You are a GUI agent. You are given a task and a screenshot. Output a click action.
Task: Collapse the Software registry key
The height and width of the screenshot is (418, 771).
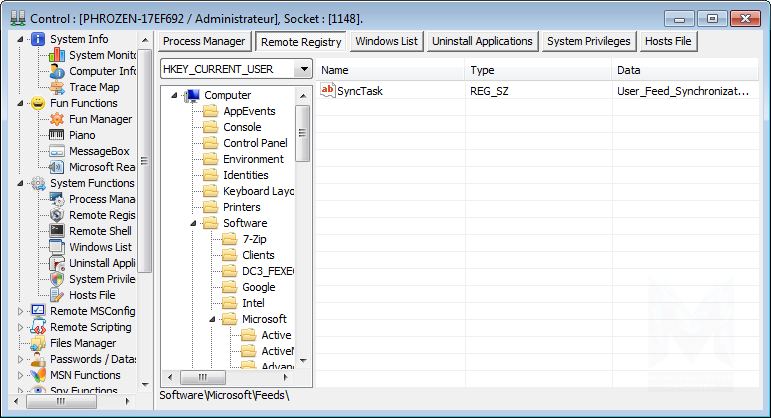coord(193,223)
